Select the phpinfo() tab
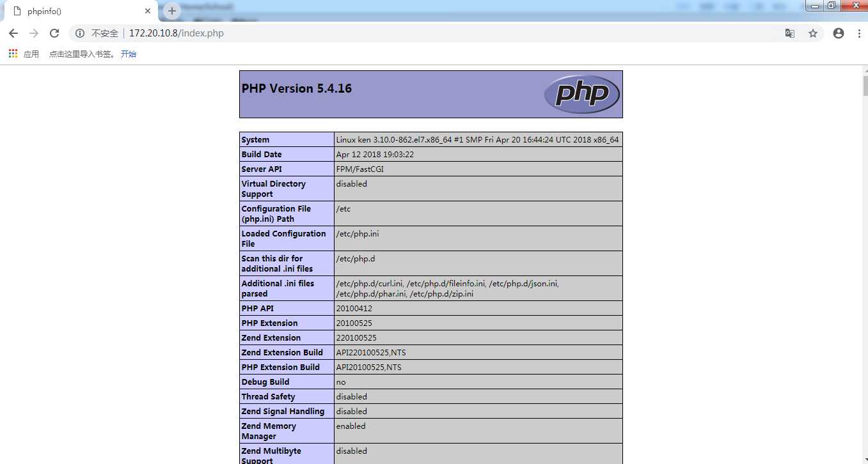 click(80, 12)
